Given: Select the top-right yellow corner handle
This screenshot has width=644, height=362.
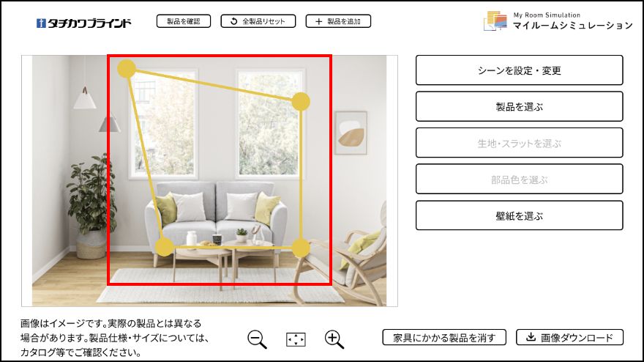Looking at the screenshot, I should coord(301,102).
